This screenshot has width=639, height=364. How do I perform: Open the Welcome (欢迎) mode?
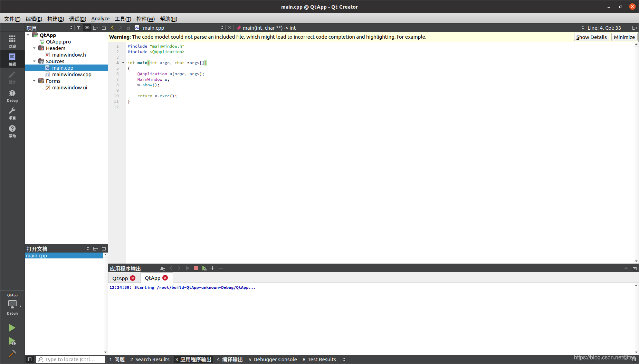[12, 41]
